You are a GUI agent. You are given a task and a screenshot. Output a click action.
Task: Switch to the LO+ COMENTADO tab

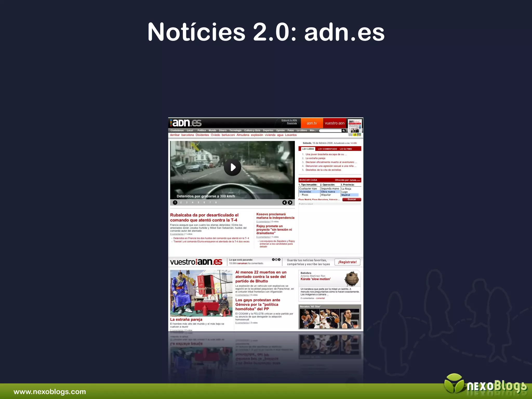click(327, 149)
